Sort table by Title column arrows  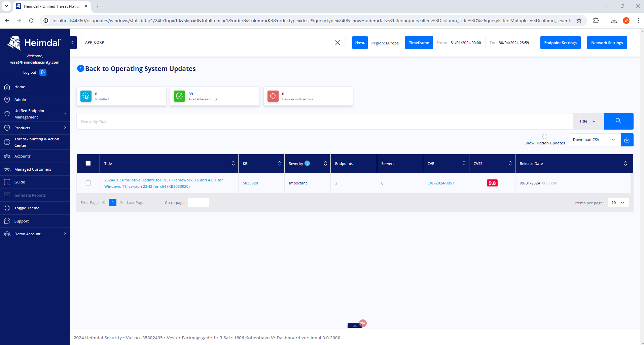[233, 163]
